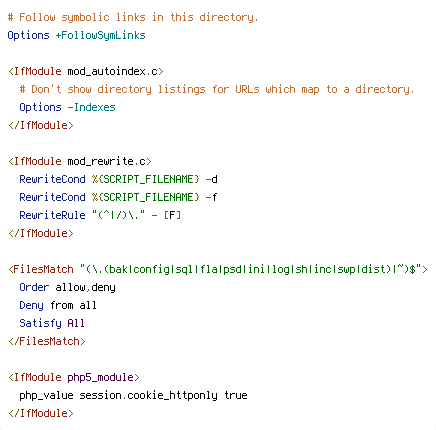Click the closing '</FilesMatch>' tag
This screenshot has height=430, width=436.
[47, 341]
